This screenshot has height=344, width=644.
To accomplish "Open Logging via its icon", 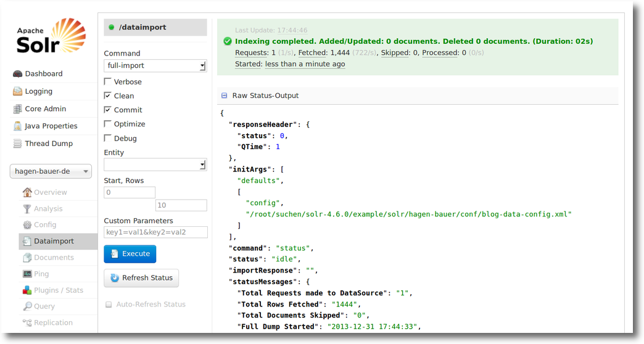I will (17, 91).
